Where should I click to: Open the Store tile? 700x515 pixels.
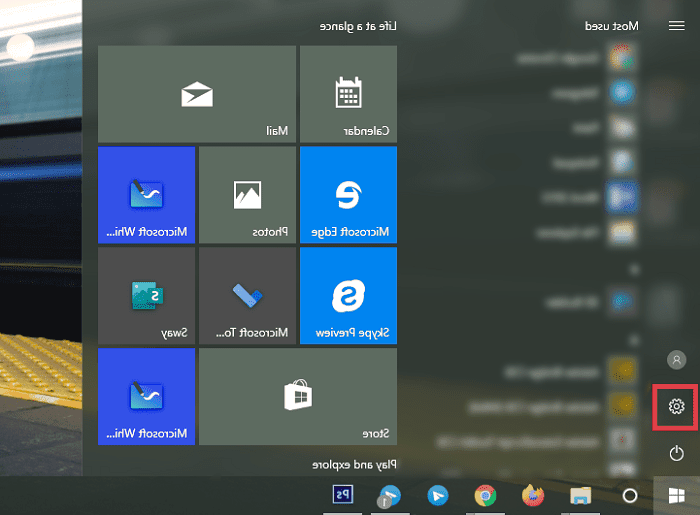297,396
